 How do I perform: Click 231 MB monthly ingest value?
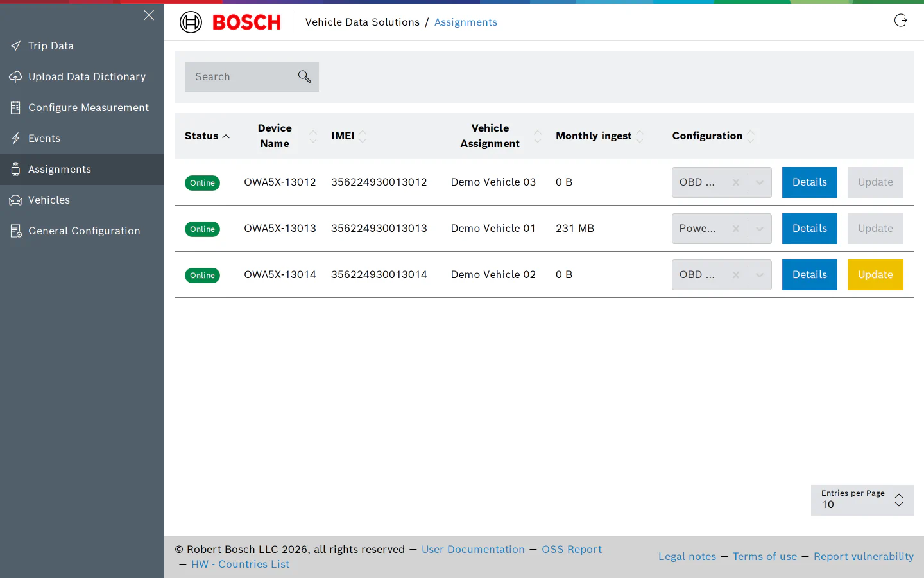(575, 229)
